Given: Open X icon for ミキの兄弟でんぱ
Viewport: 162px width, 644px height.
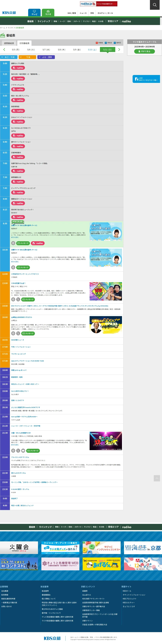Looking at the screenshot, I should [x=18, y=299].
